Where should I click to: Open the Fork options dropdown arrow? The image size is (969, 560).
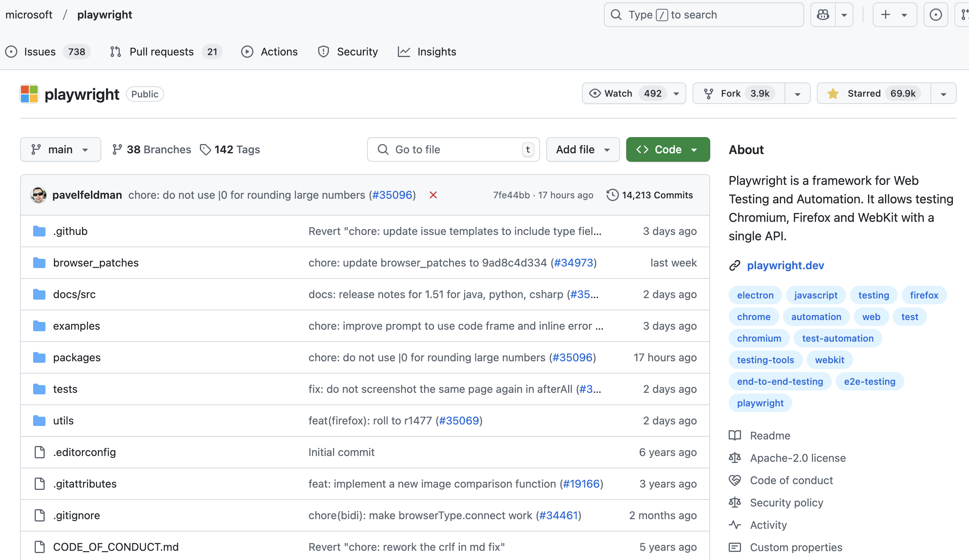coord(798,94)
